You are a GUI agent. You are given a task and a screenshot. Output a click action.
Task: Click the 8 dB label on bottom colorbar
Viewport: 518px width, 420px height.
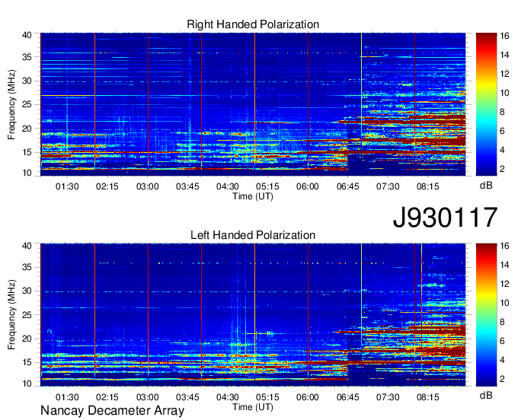click(502, 322)
